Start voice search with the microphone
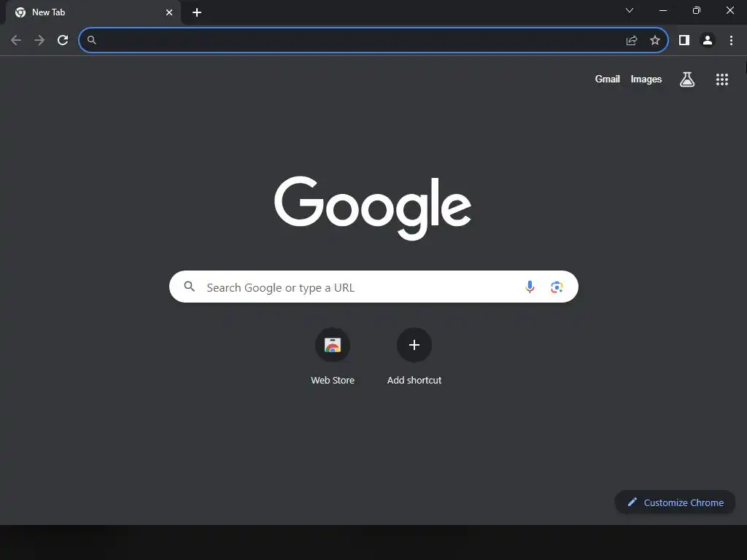This screenshot has height=560, width=747. coord(530,287)
